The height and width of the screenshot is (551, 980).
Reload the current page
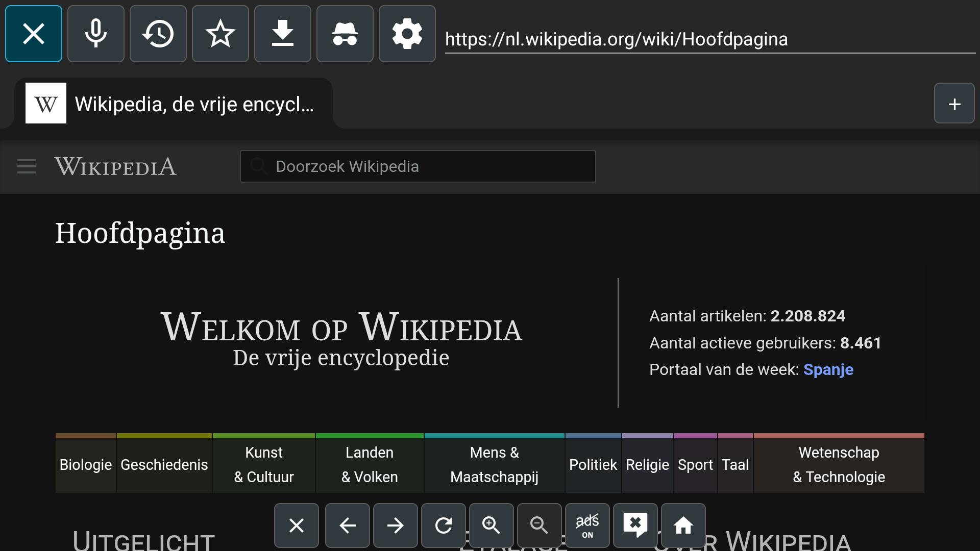click(444, 525)
